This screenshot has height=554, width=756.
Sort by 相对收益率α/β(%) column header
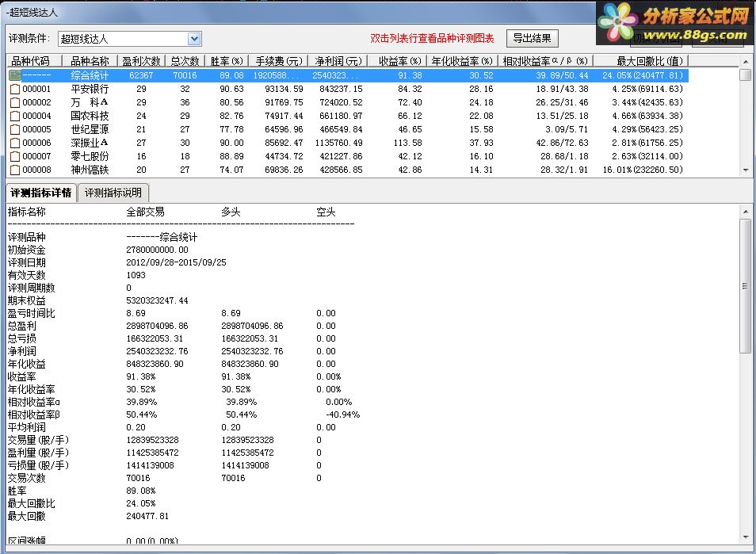click(545, 61)
